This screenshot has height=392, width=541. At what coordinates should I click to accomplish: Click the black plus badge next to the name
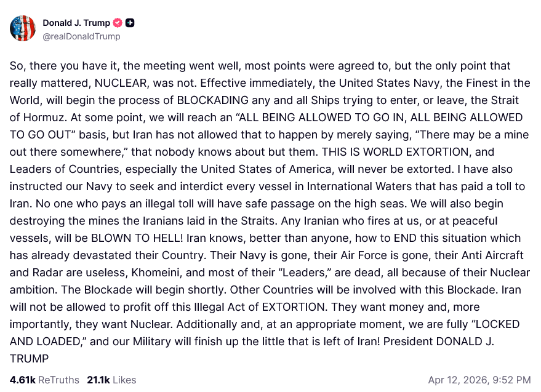[x=130, y=23]
